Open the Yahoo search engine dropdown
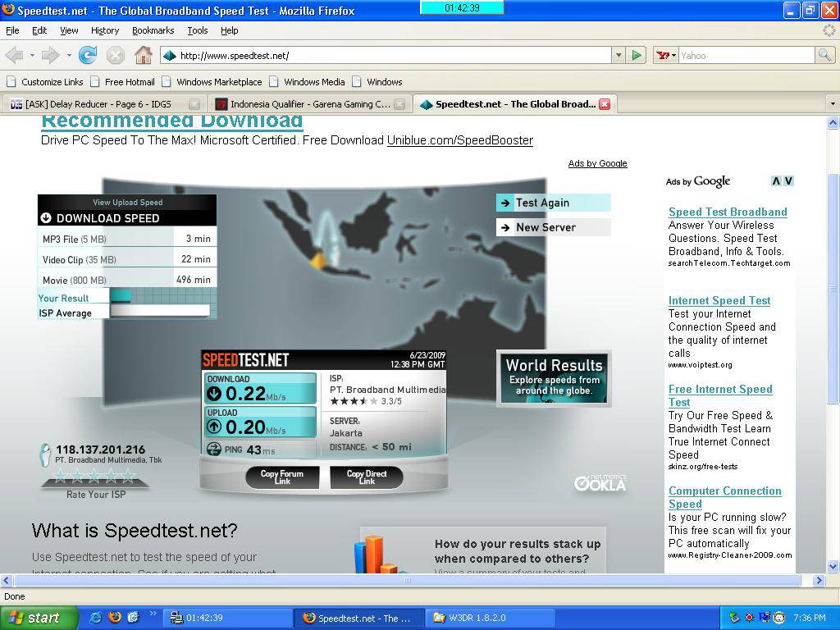The image size is (840, 630). (666, 55)
